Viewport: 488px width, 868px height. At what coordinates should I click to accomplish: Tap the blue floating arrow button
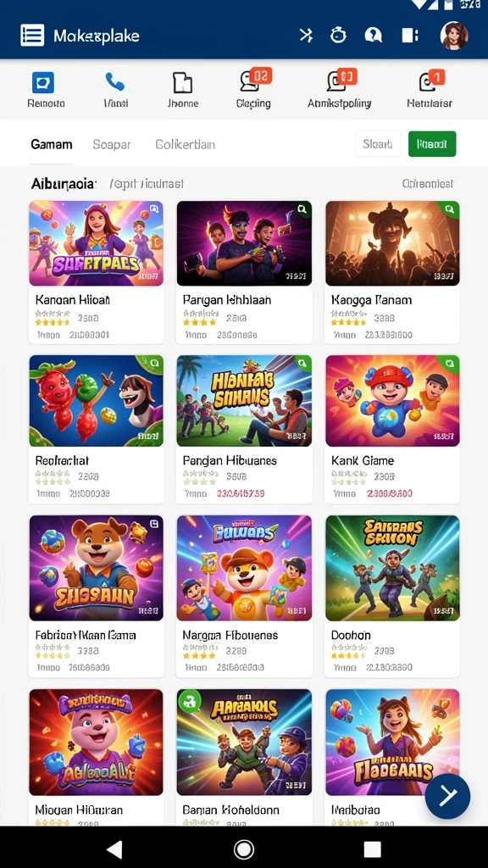point(447,796)
